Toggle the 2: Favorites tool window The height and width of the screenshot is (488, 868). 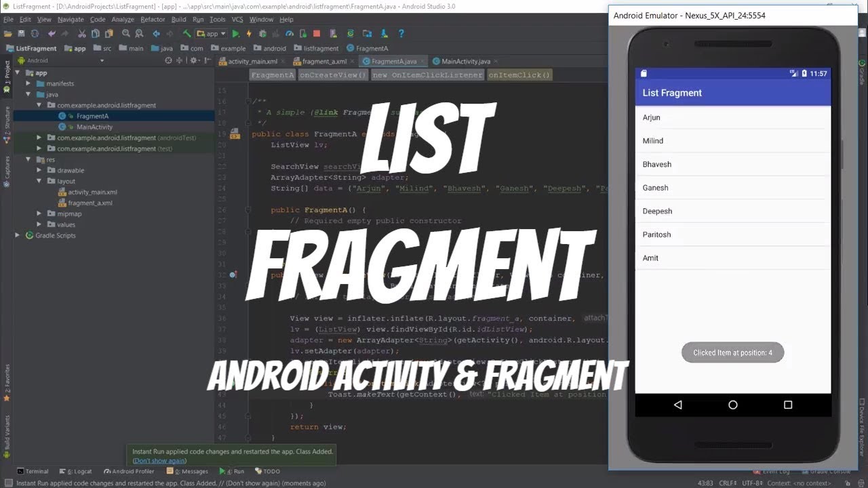[7, 382]
